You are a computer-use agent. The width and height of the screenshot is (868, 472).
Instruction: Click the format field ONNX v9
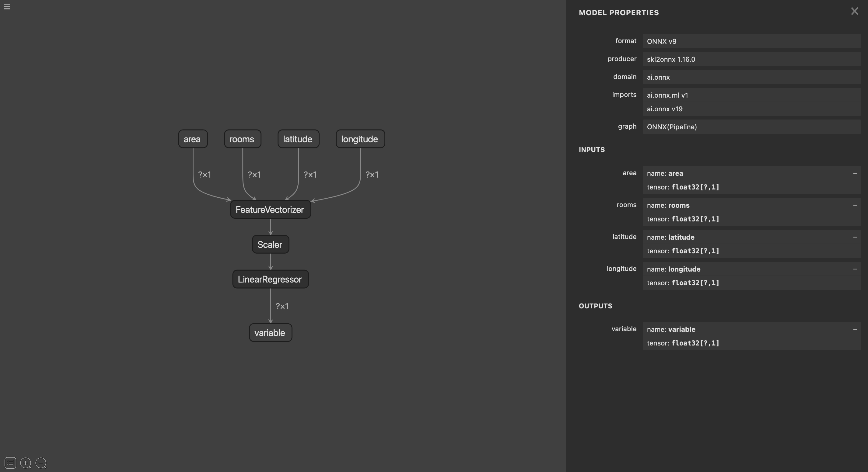click(751, 41)
